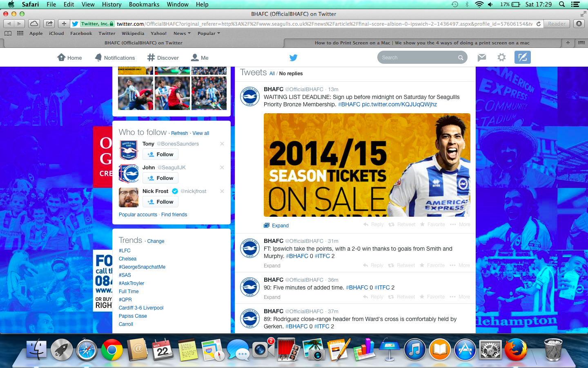Open the iCloud tabs button
Screen dimensions: 588x368
(x=34, y=24)
